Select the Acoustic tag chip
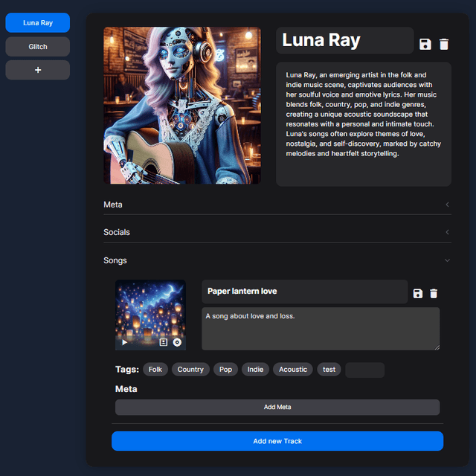 click(293, 370)
